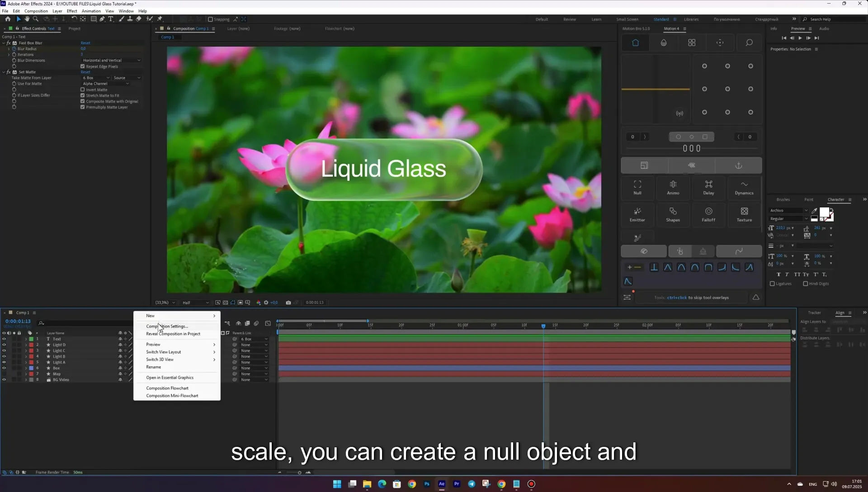Viewport: 868px width, 492px height.
Task: Click the white fill color swatch
Action: (x=825, y=212)
